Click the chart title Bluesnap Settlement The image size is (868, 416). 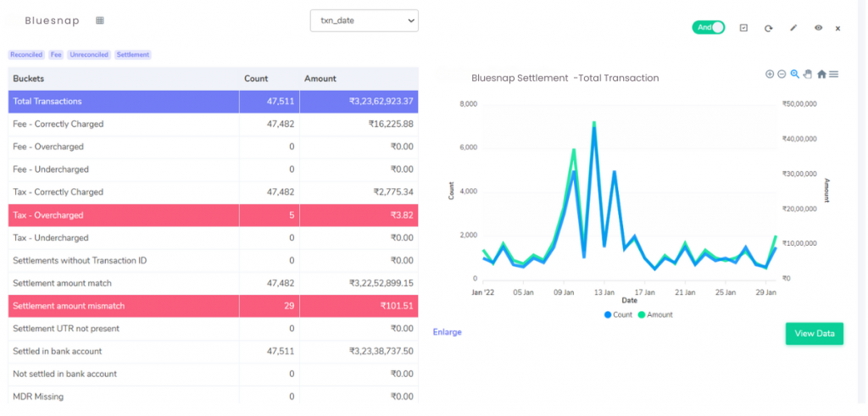click(565, 79)
